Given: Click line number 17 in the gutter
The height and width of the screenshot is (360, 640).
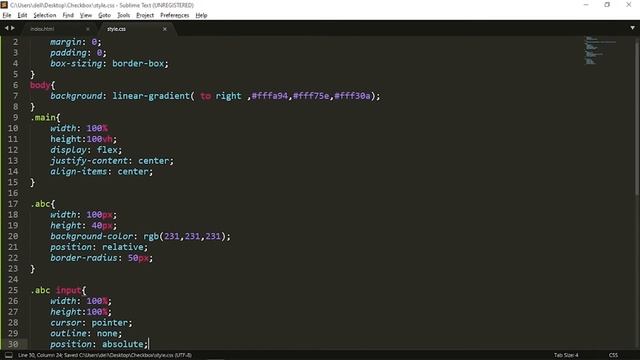Looking at the screenshot, I should (13, 204).
